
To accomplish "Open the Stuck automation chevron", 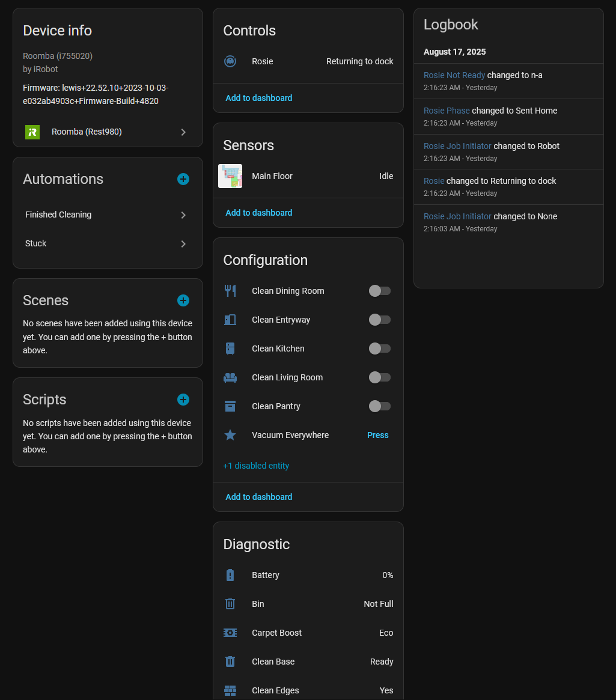I will (183, 244).
